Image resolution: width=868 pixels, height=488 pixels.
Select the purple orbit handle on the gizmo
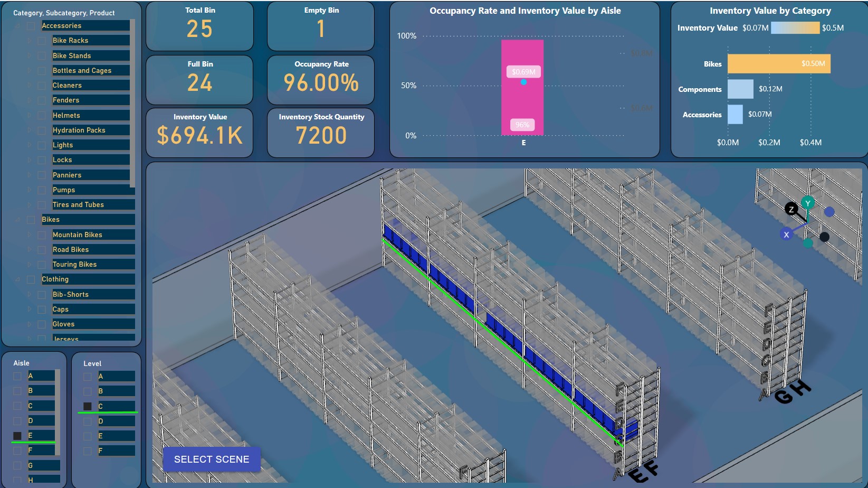829,212
